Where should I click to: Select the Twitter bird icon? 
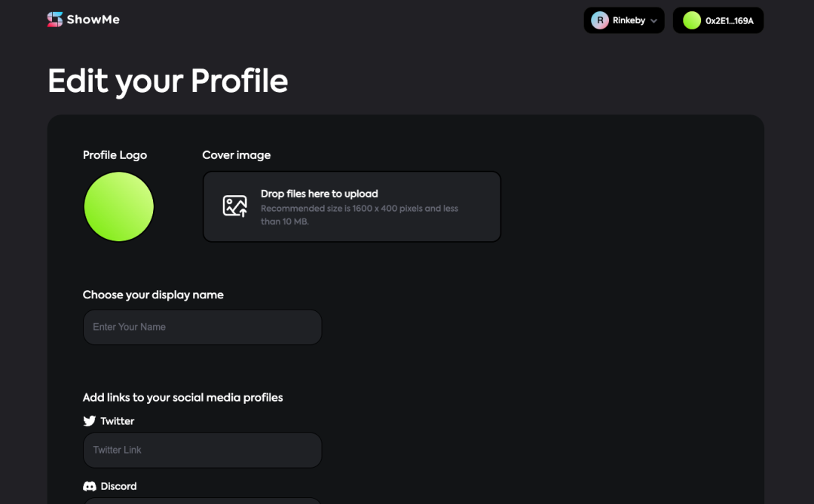[x=89, y=420]
